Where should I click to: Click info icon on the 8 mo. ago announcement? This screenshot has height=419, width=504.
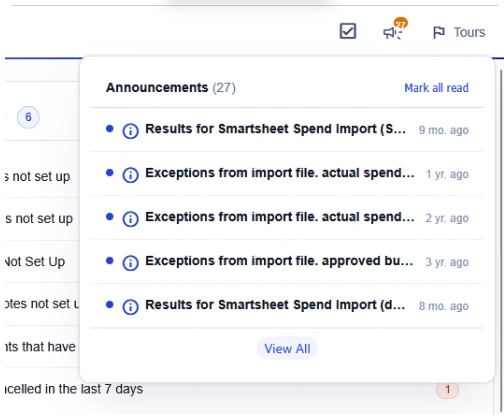pyautogui.click(x=130, y=307)
